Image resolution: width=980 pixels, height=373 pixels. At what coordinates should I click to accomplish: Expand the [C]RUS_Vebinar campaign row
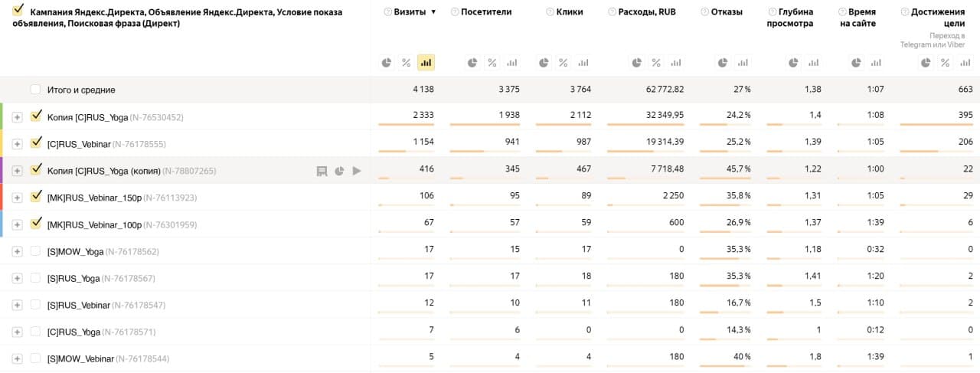[17, 144]
